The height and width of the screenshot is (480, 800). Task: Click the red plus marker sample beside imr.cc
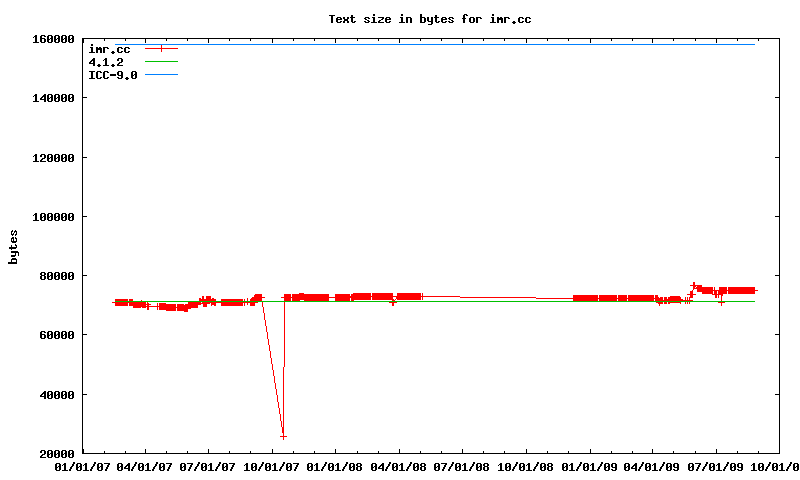coord(161,48)
